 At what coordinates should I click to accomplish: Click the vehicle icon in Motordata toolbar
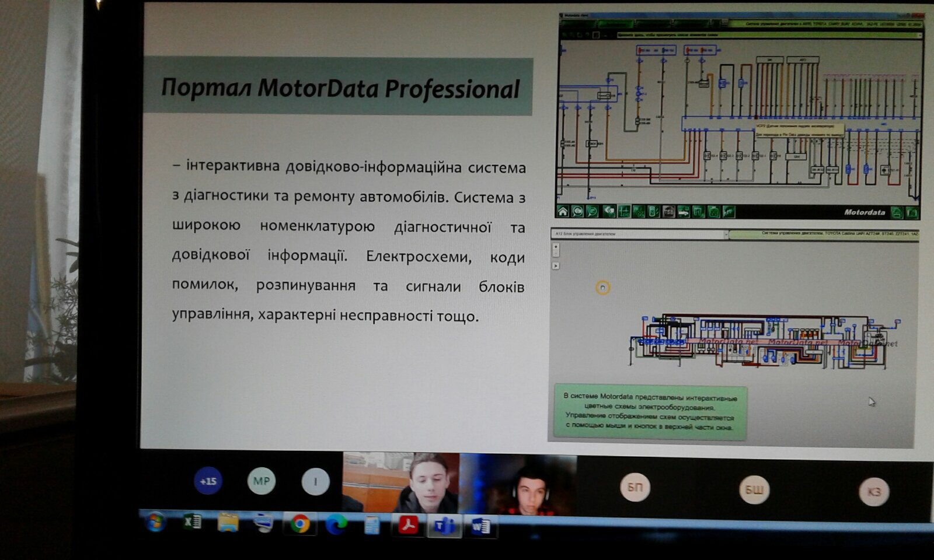pyautogui.click(x=684, y=211)
